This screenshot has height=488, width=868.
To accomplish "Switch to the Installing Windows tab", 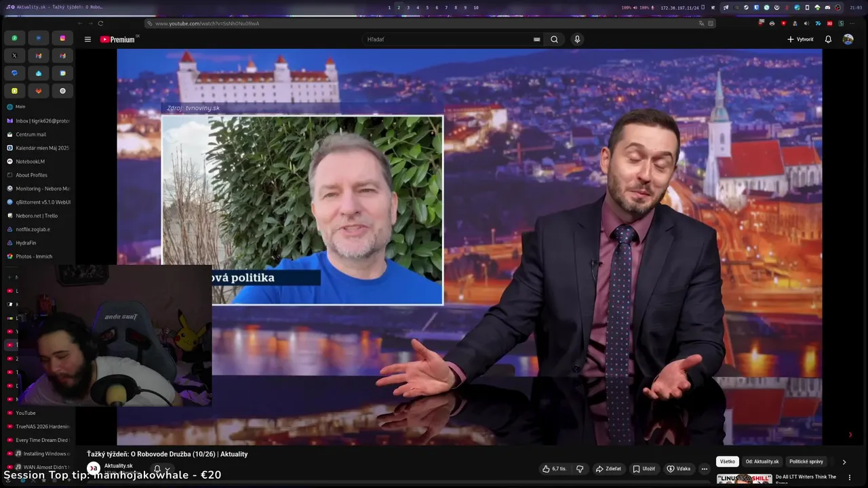I will click(x=37, y=453).
